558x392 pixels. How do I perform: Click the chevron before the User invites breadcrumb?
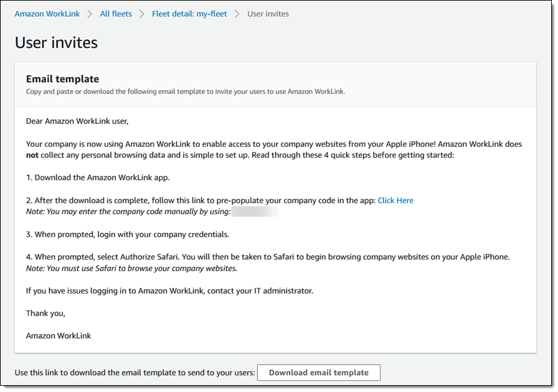pyautogui.click(x=237, y=14)
